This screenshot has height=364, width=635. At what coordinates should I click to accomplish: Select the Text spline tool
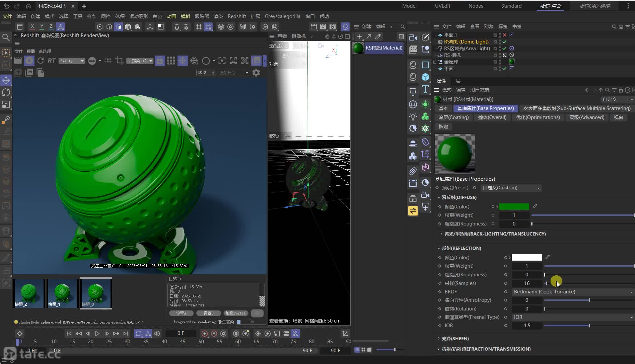point(425,89)
